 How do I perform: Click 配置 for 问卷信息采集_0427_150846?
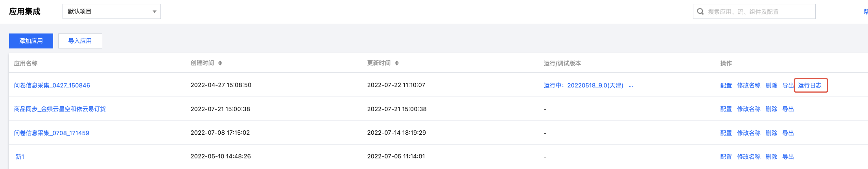(x=726, y=85)
